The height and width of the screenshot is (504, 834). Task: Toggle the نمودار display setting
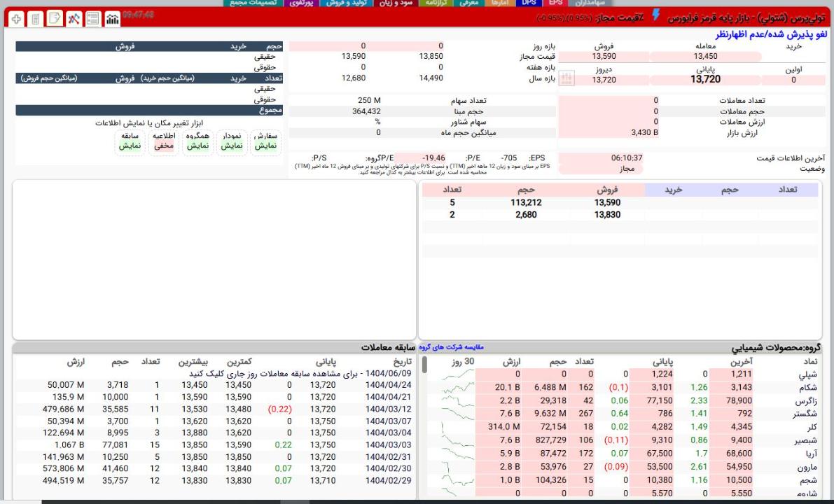pyautogui.click(x=232, y=141)
